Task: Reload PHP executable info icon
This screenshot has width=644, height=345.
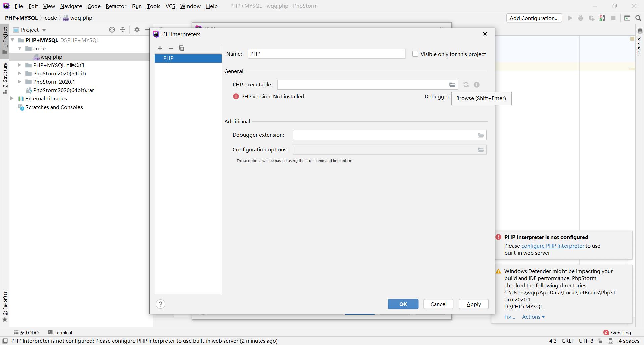Action: click(x=466, y=85)
